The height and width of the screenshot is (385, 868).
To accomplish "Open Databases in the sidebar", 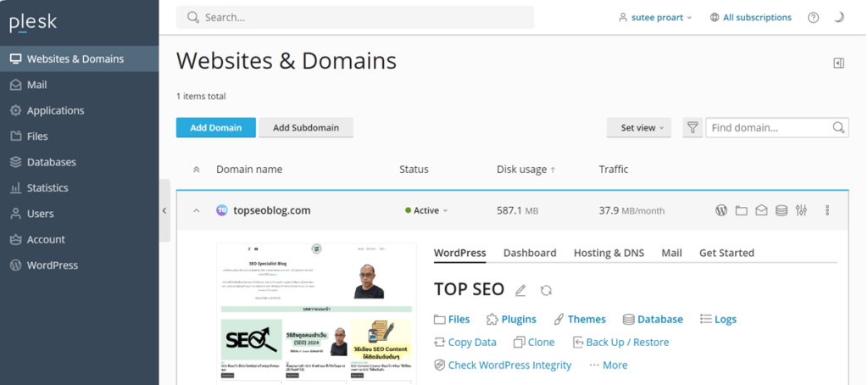I will [x=79, y=162].
